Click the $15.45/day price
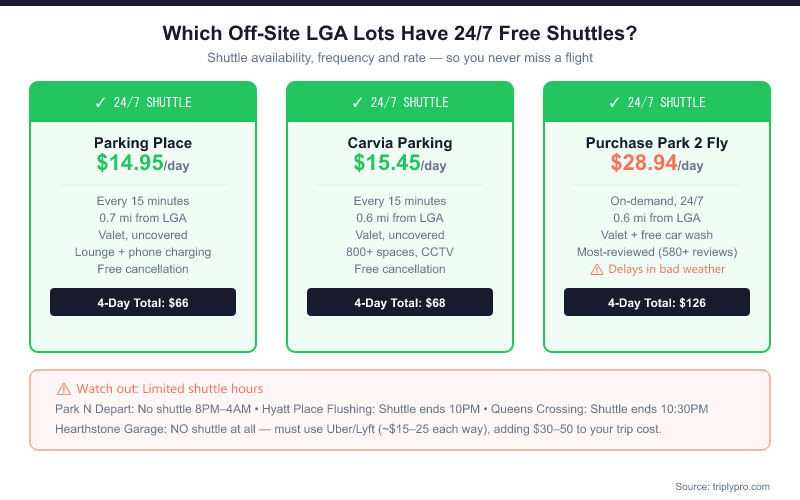Viewport: 800px width, 500px height. coord(400,163)
